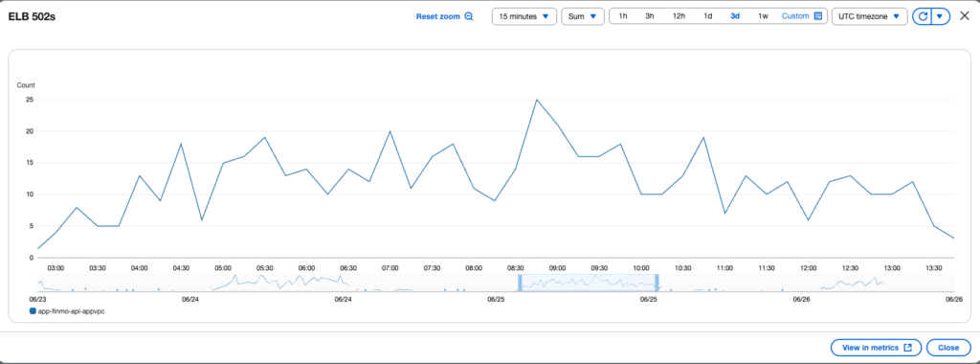Click the 04:30 x-axis time label
Viewport: 980px width, 364px height.
coord(181,267)
